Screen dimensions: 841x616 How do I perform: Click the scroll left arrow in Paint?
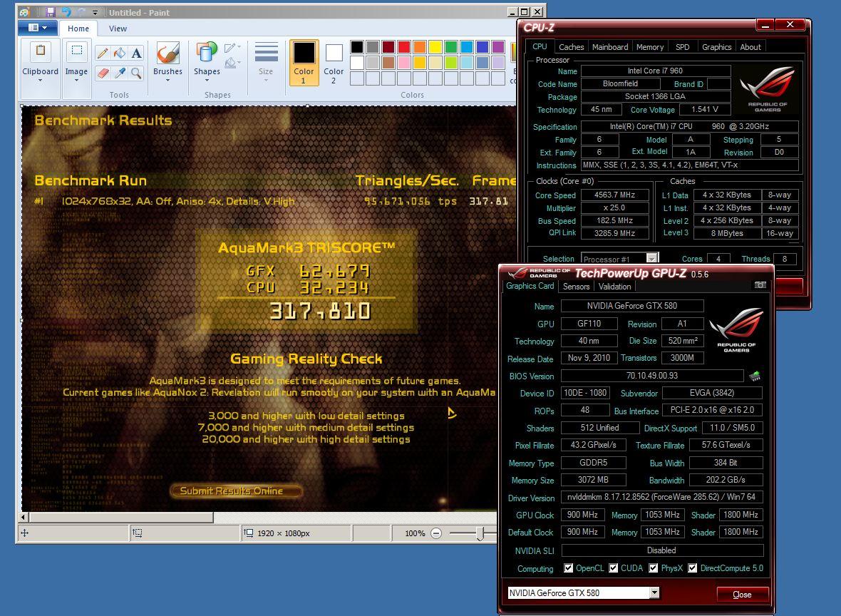tap(24, 518)
